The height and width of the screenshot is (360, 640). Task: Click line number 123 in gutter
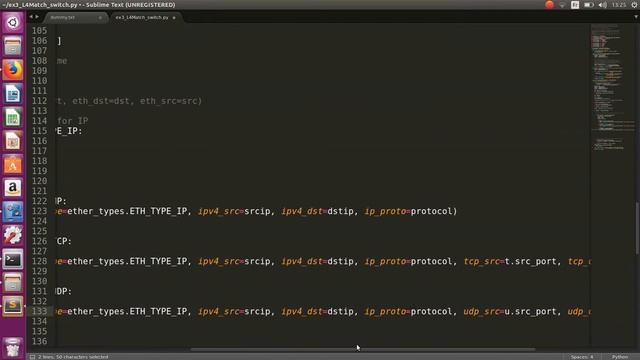pyautogui.click(x=40, y=211)
